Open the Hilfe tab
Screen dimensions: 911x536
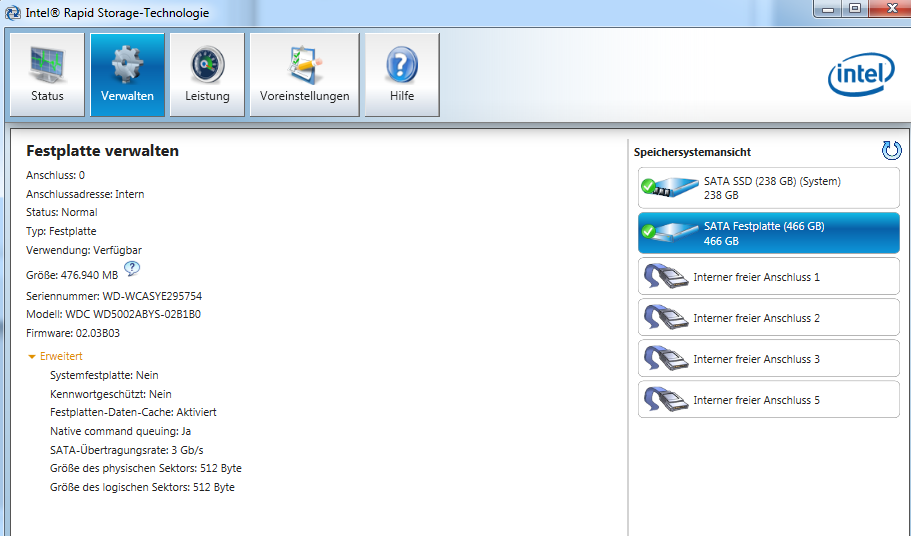click(402, 75)
